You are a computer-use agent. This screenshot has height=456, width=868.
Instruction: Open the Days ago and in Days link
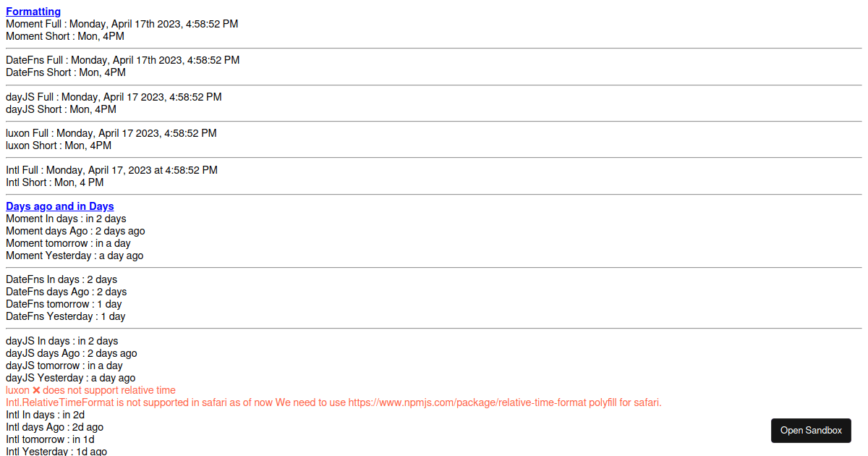point(59,206)
